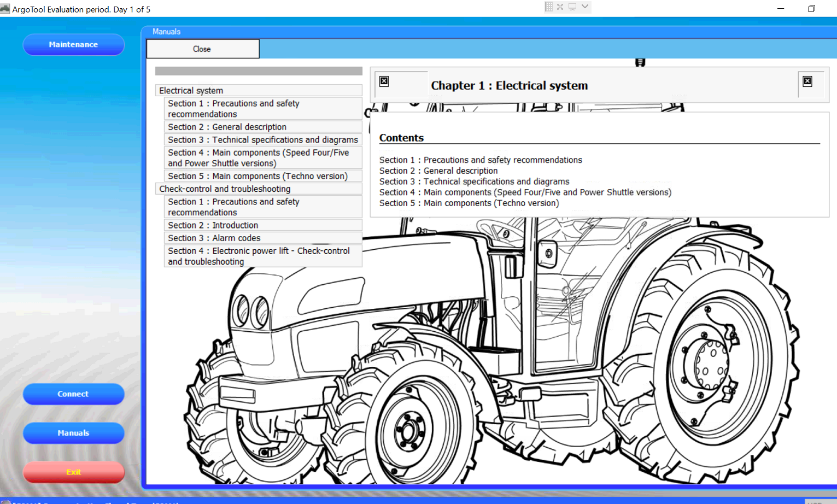Click the monitor display icon in title bar

[x=572, y=7]
